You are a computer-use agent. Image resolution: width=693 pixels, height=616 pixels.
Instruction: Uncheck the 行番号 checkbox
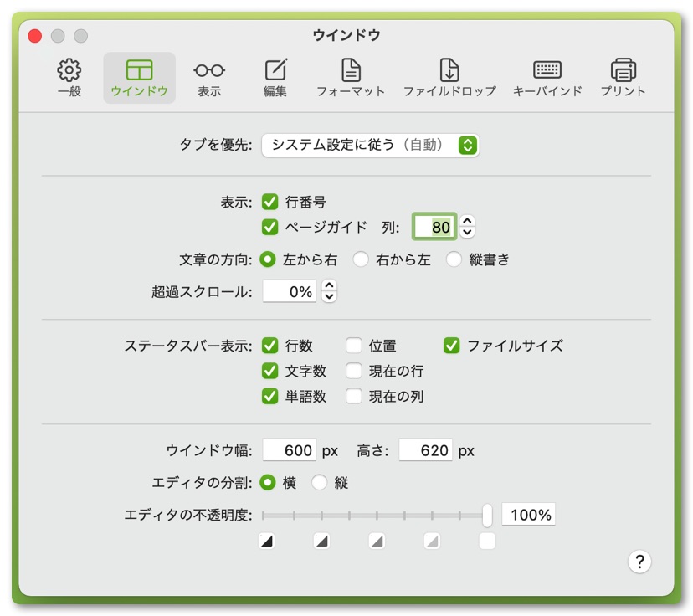pos(269,202)
